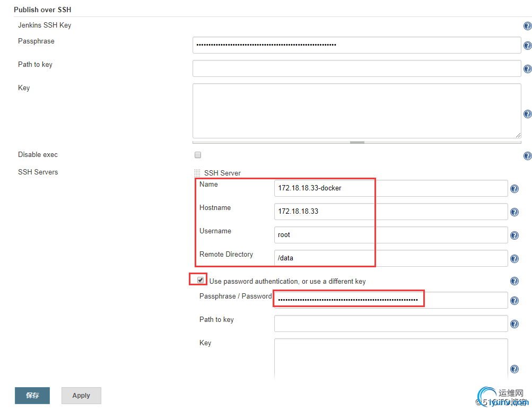Focus the Jenkins SSH Key Passphrase field
The width and height of the screenshot is (532, 411).
tap(356, 45)
